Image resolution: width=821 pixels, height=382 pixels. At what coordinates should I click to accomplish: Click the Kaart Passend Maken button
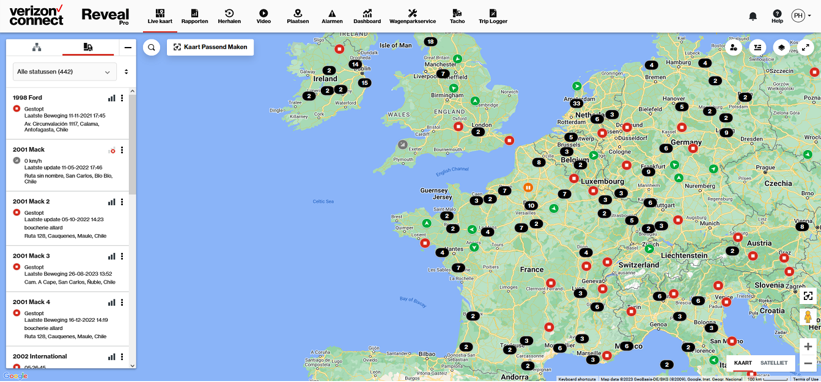tap(210, 47)
